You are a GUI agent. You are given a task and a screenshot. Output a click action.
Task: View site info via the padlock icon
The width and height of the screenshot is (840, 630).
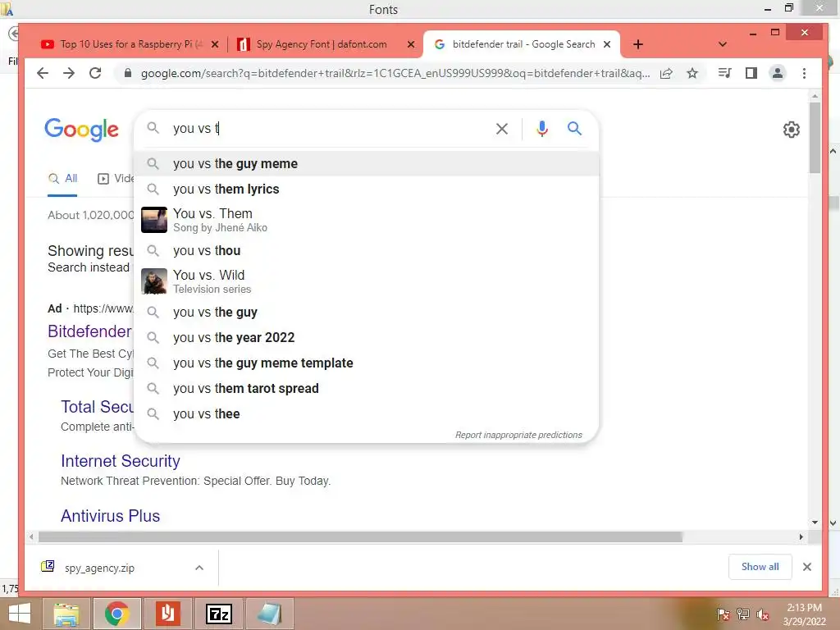coord(127,73)
